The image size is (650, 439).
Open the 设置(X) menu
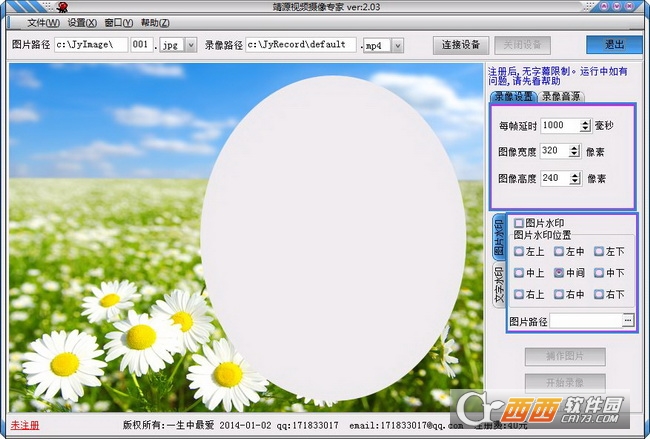(x=82, y=23)
